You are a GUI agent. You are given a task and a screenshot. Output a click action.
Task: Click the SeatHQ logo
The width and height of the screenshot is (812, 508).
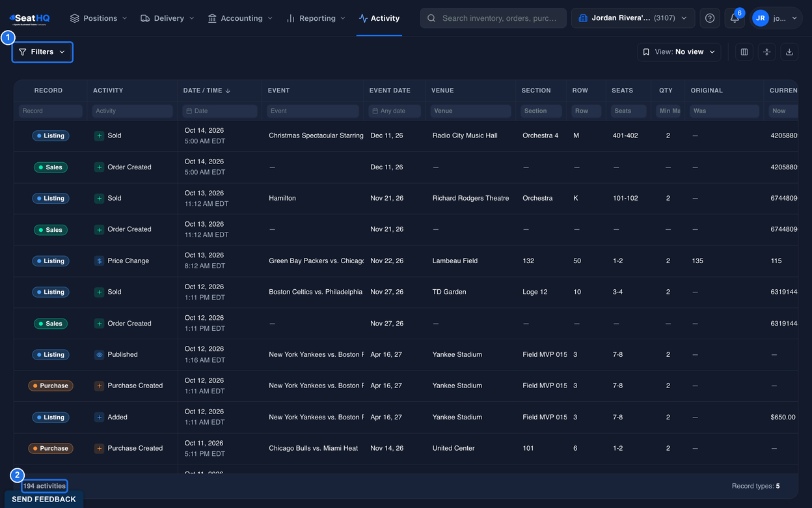[29, 18]
